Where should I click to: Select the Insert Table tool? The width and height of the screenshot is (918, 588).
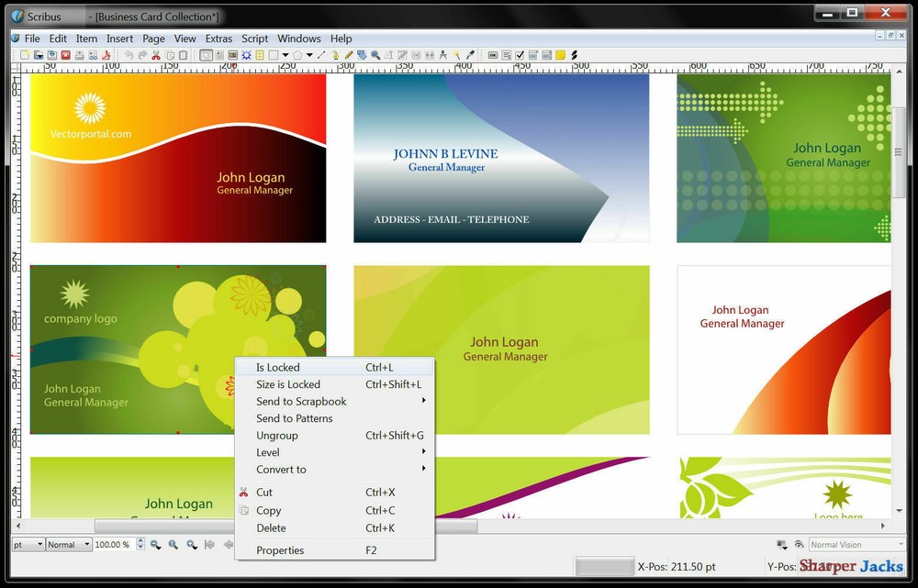[259, 55]
